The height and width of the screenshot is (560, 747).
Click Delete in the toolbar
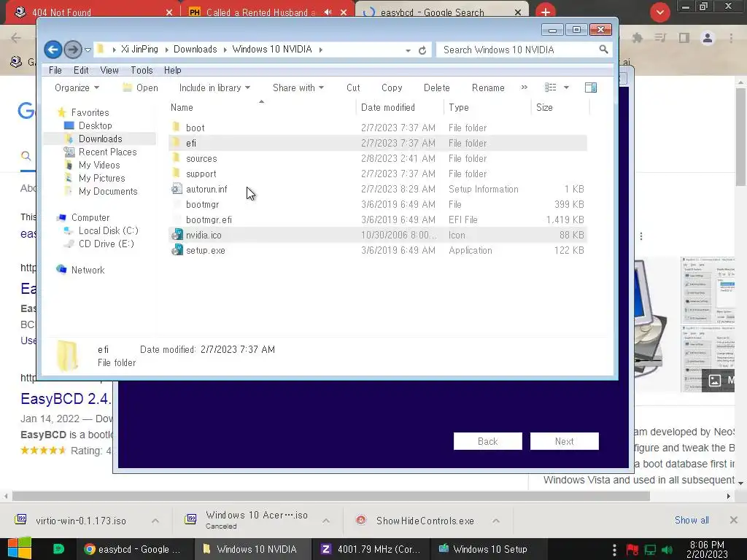pyautogui.click(x=436, y=87)
